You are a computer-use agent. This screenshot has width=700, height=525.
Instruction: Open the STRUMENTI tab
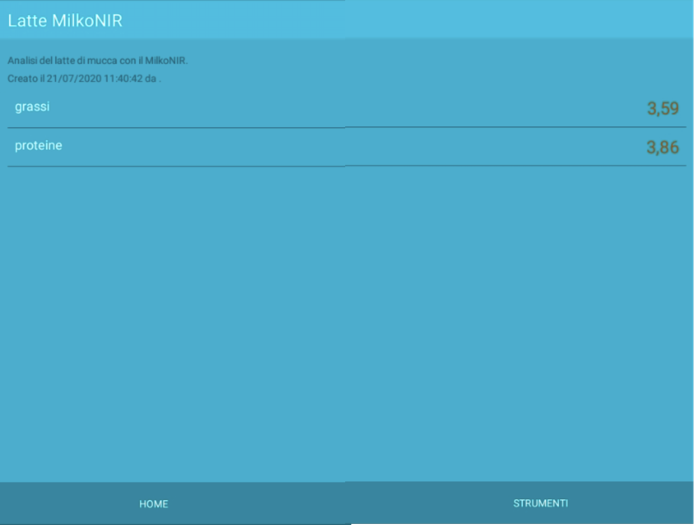tap(541, 503)
